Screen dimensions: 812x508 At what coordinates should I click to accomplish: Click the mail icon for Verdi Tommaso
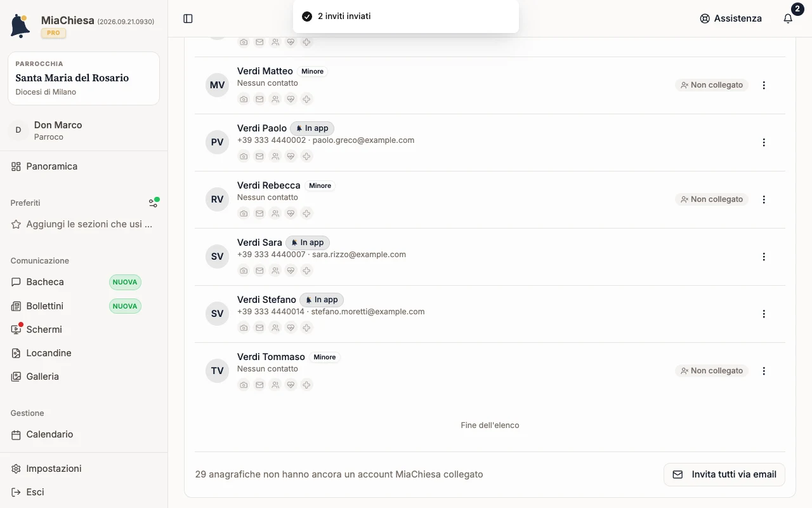click(259, 385)
